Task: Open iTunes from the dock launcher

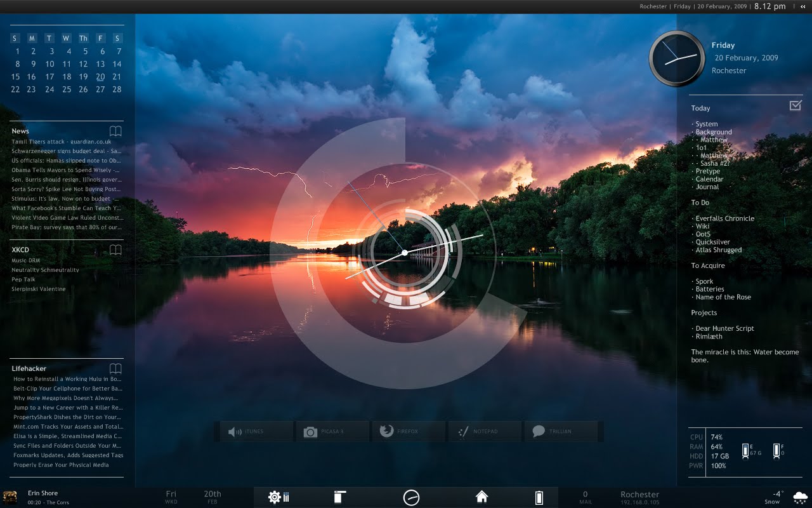Action: [256, 431]
